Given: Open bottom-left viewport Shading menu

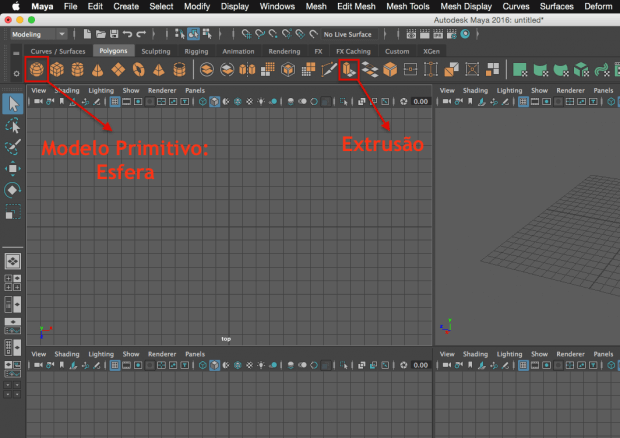Looking at the screenshot, I should click(67, 354).
